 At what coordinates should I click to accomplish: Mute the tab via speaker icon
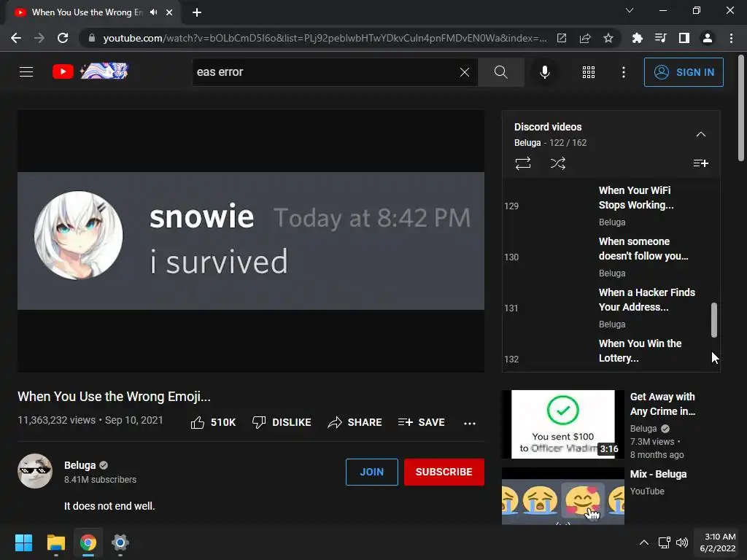click(153, 12)
